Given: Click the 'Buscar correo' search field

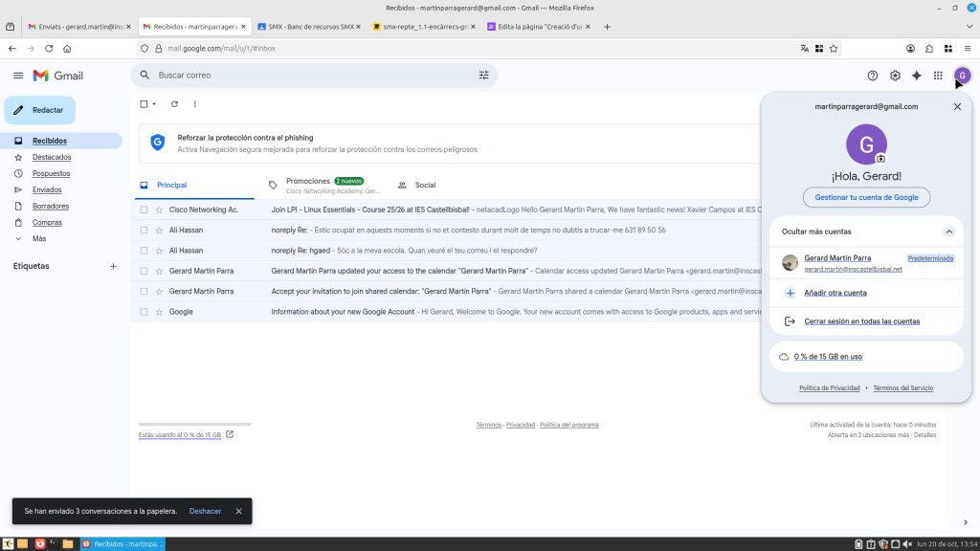Looking at the screenshot, I should click(306, 76).
